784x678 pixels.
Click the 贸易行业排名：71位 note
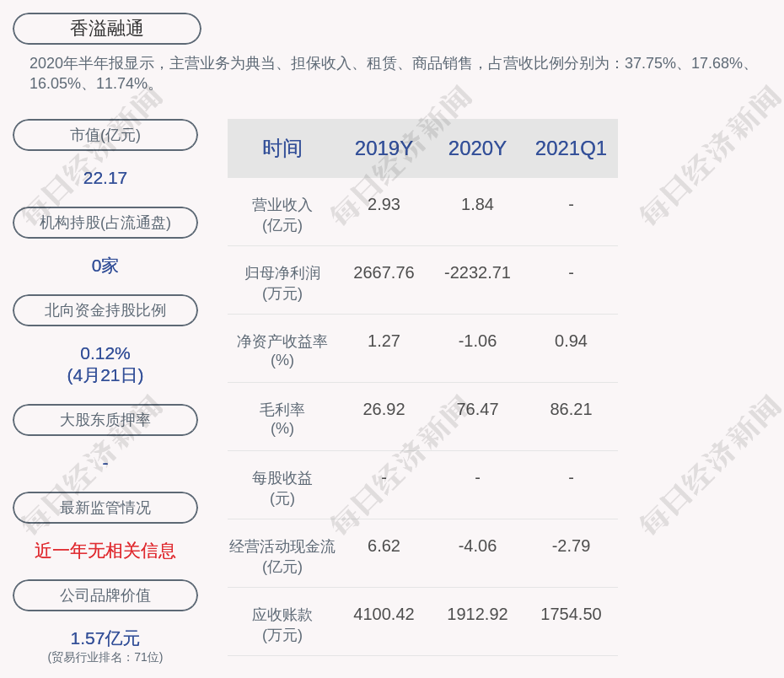pyautogui.click(x=105, y=657)
